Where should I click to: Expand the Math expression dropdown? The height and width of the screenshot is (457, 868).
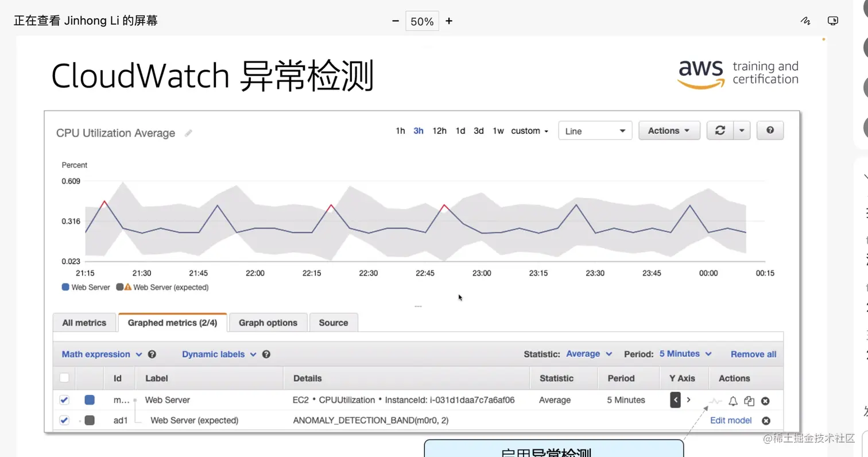[102, 354]
